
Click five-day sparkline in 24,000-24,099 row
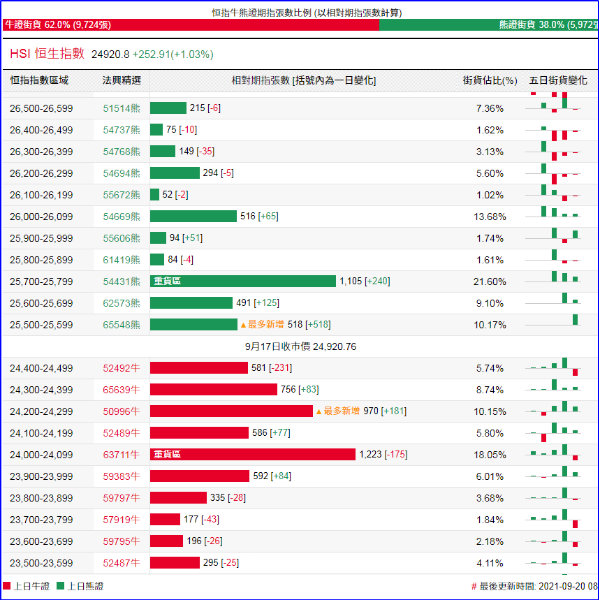[553, 452]
